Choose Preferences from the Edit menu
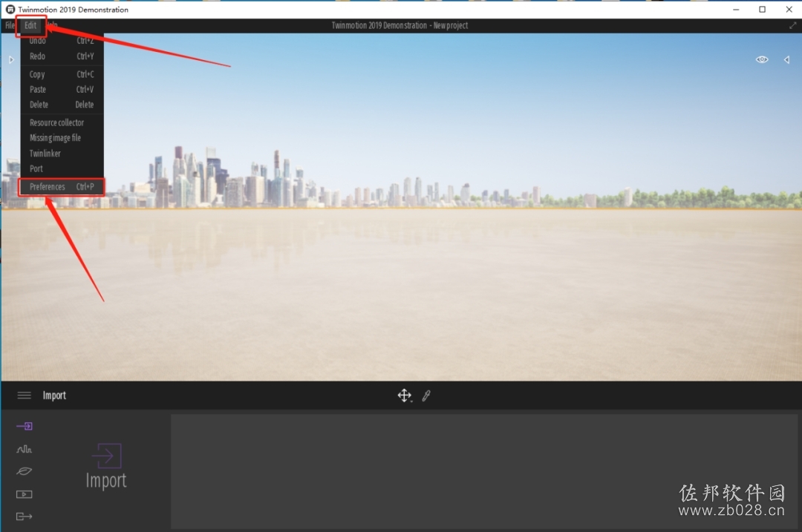 click(62, 186)
